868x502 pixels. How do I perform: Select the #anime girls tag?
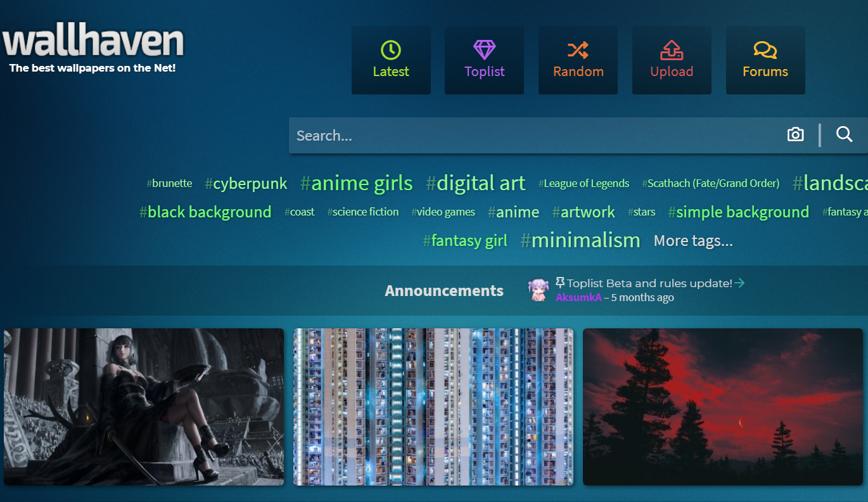(357, 183)
